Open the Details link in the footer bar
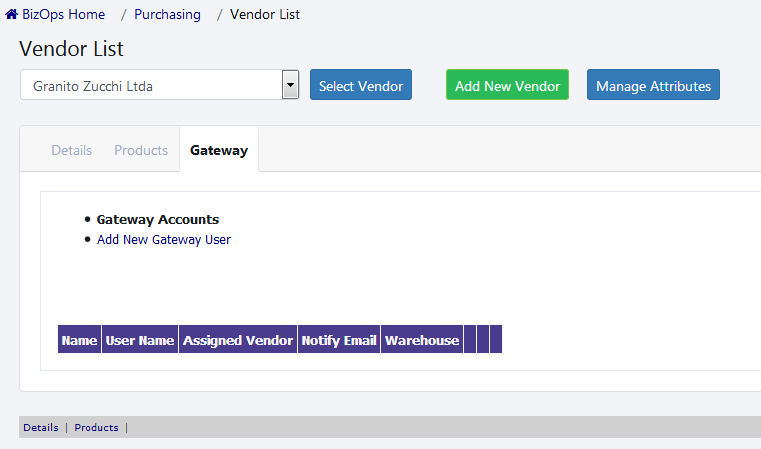Screen dimensions: 761x449 point(41,428)
